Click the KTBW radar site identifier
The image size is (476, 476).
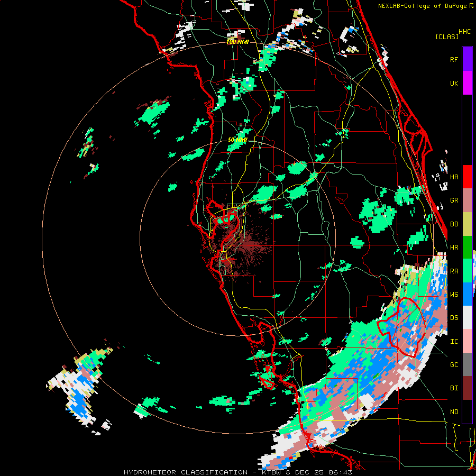(x=272, y=472)
